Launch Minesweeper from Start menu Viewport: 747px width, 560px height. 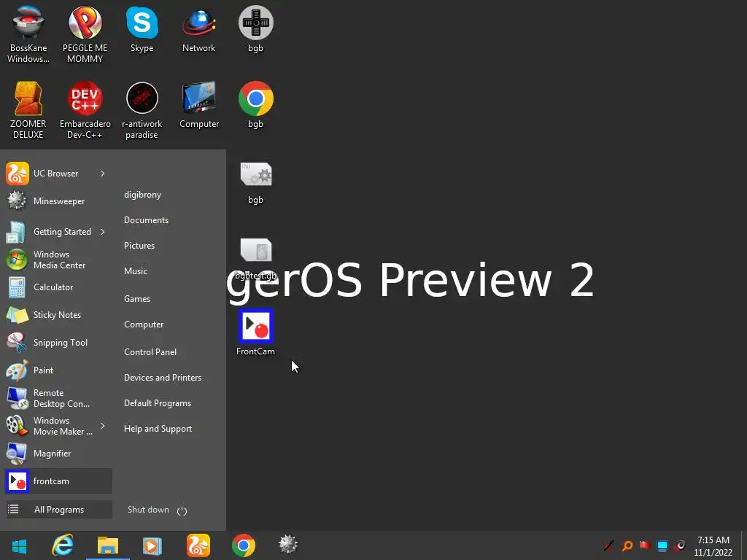(58, 201)
